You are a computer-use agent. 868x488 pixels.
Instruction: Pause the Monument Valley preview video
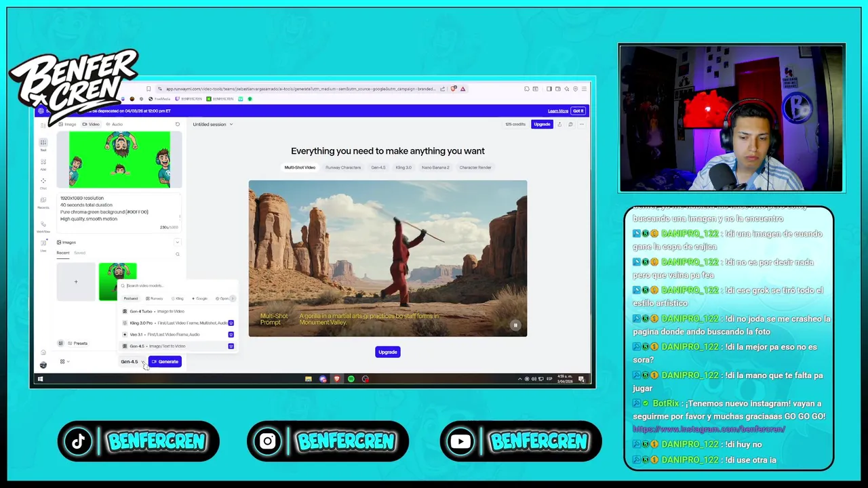(515, 325)
